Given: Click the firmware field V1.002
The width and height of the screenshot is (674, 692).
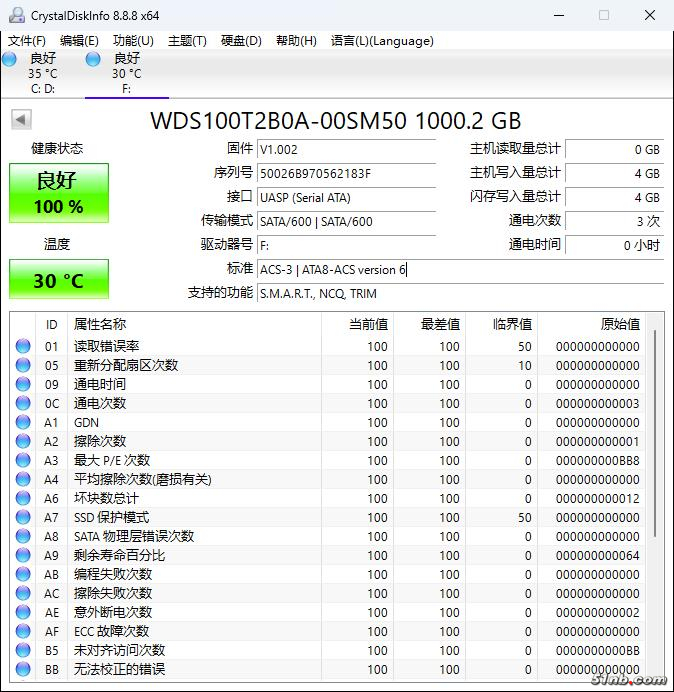Looking at the screenshot, I should coord(346,149).
